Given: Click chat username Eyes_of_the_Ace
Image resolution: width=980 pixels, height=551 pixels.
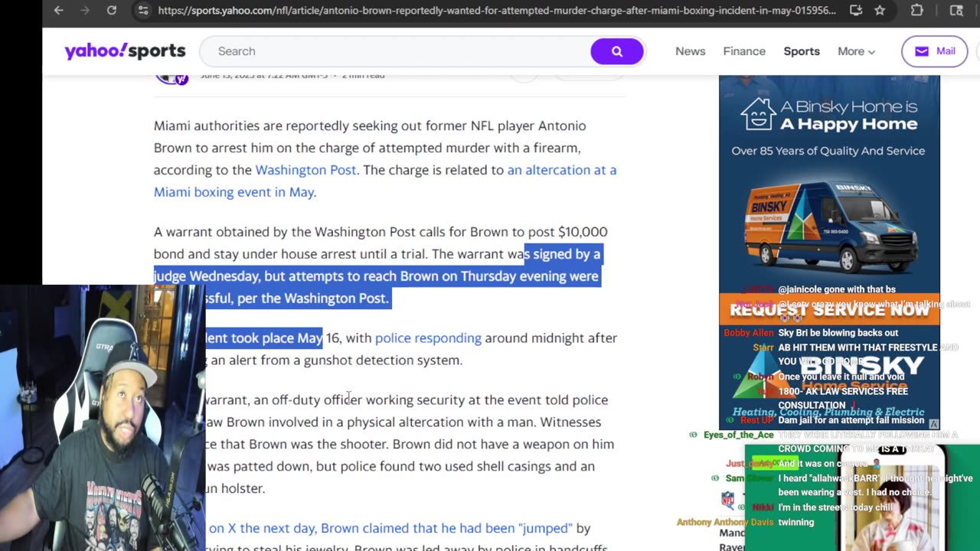Looking at the screenshot, I should 738,435.
